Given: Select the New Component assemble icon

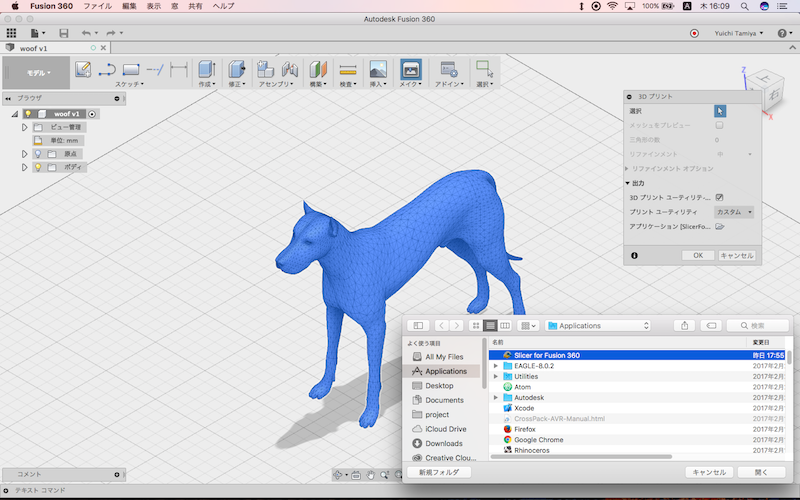Looking at the screenshot, I should point(265,69).
